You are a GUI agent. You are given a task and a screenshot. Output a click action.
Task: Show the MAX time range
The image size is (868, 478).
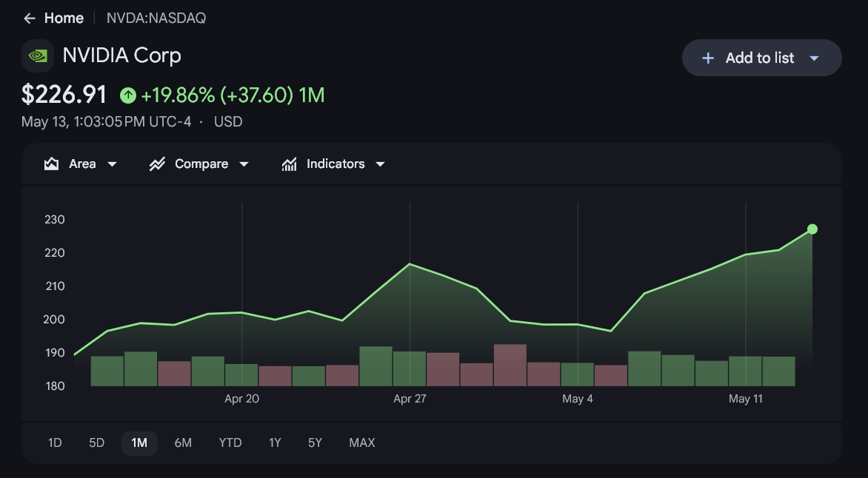(362, 443)
